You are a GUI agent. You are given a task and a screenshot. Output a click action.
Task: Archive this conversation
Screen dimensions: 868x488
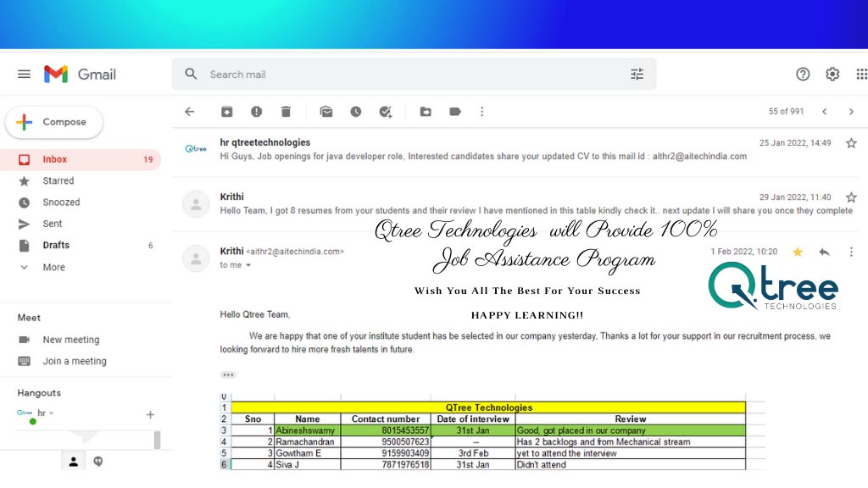pyautogui.click(x=227, y=112)
